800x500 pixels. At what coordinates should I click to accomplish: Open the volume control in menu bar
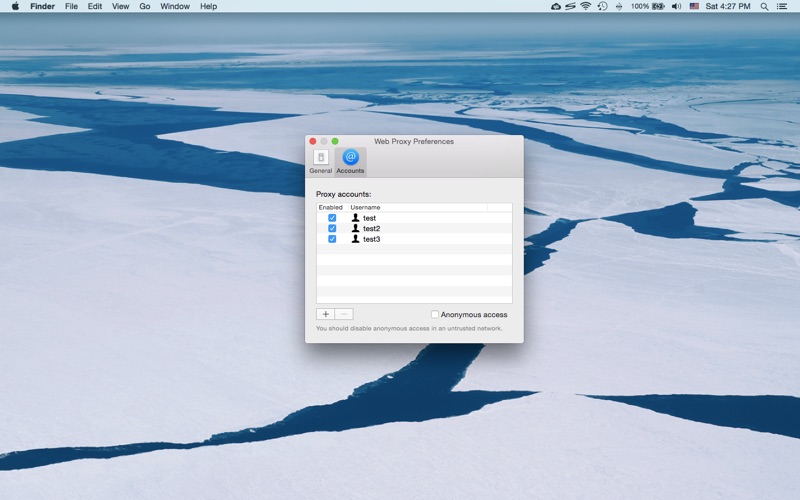[676, 6]
